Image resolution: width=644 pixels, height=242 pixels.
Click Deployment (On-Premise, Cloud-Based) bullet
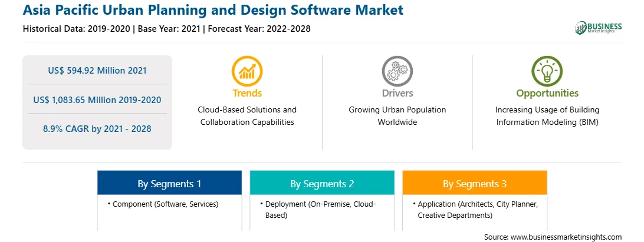click(x=318, y=209)
